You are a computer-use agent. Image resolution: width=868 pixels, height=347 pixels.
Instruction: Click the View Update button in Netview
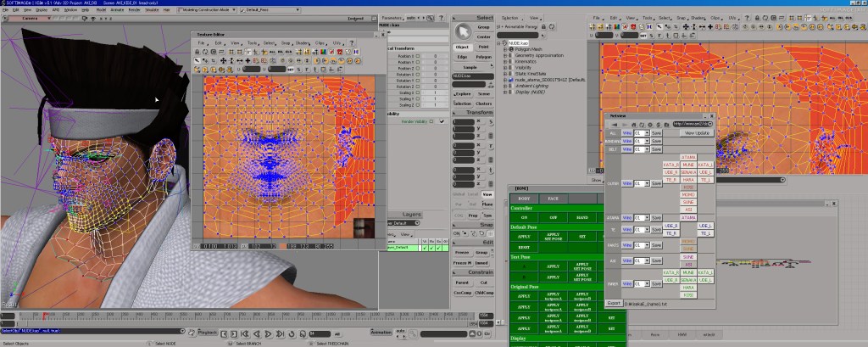point(698,133)
